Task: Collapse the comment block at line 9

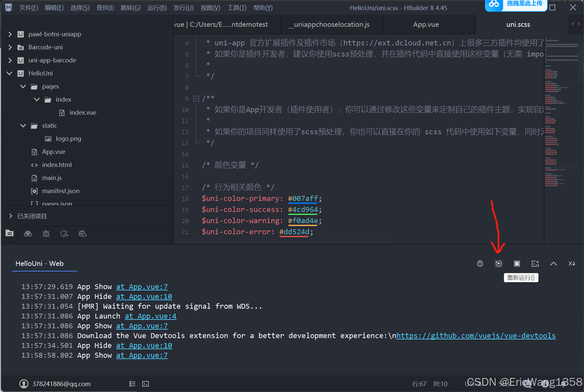Action: coord(196,98)
